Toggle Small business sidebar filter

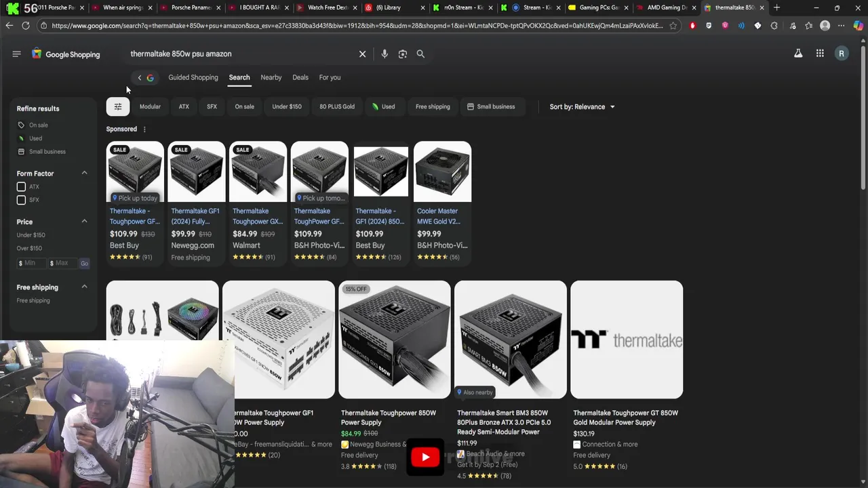tap(42, 152)
